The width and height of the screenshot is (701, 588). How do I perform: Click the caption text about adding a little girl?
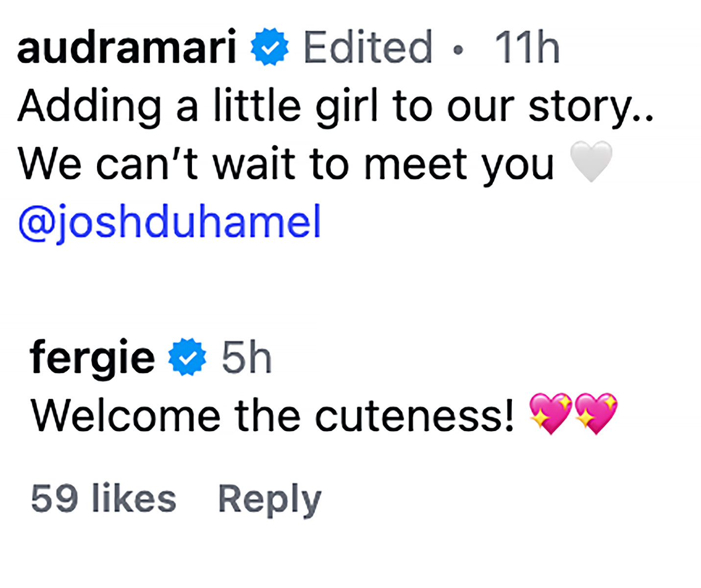(337, 104)
